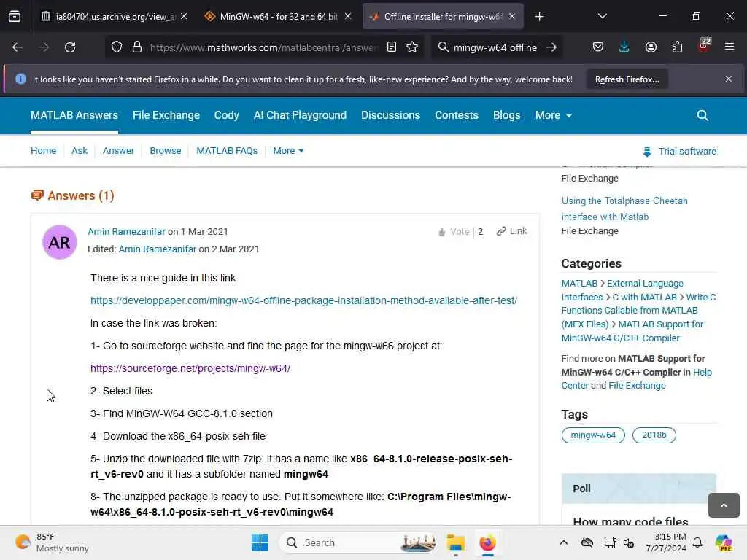Click MATLAB Answers in navbar
747x560 pixels.
coord(74,115)
